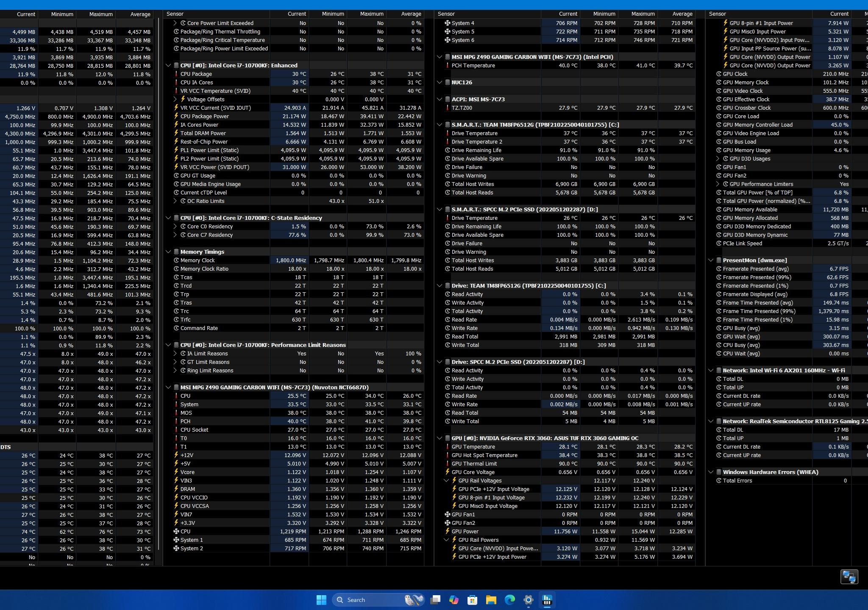This screenshot has width=868, height=610.
Task: Collapse the GPU Rail Voltages subgroup
Action: (446, 480)
